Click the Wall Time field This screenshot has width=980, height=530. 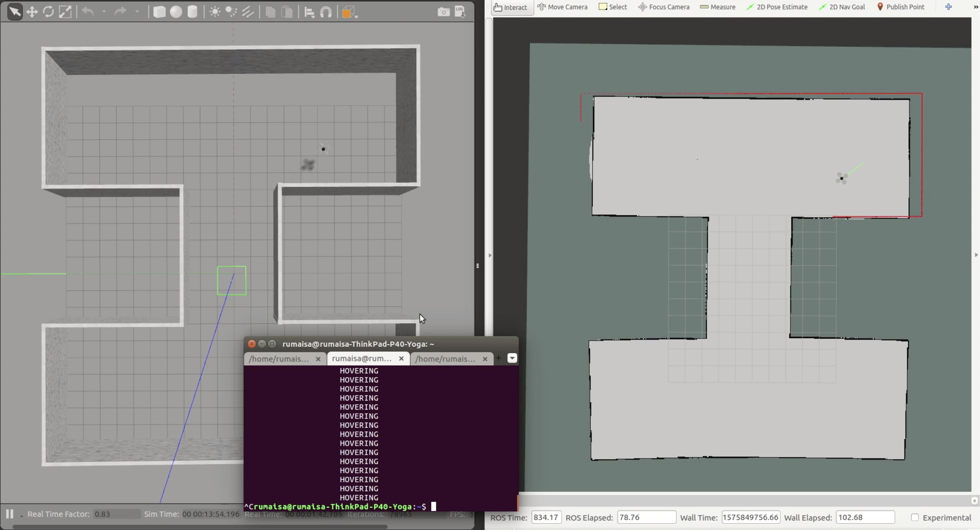coord(751,518)
